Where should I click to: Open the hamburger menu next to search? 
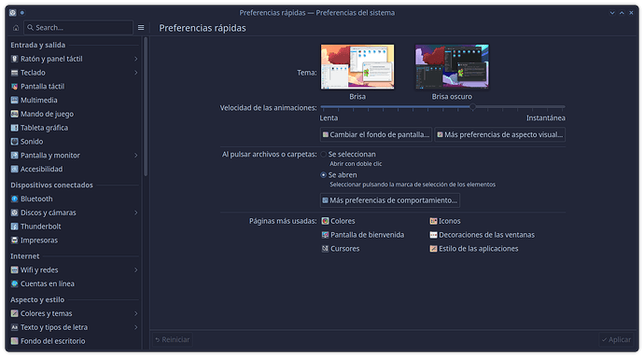tap(141, 27)
